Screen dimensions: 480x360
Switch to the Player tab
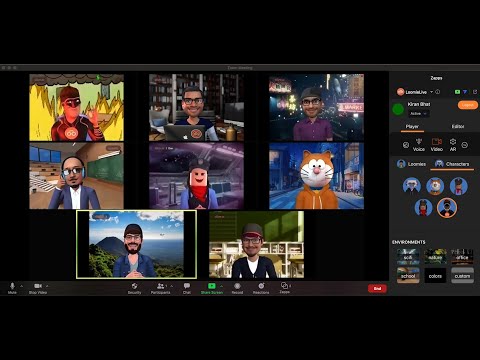pos(412,127)
